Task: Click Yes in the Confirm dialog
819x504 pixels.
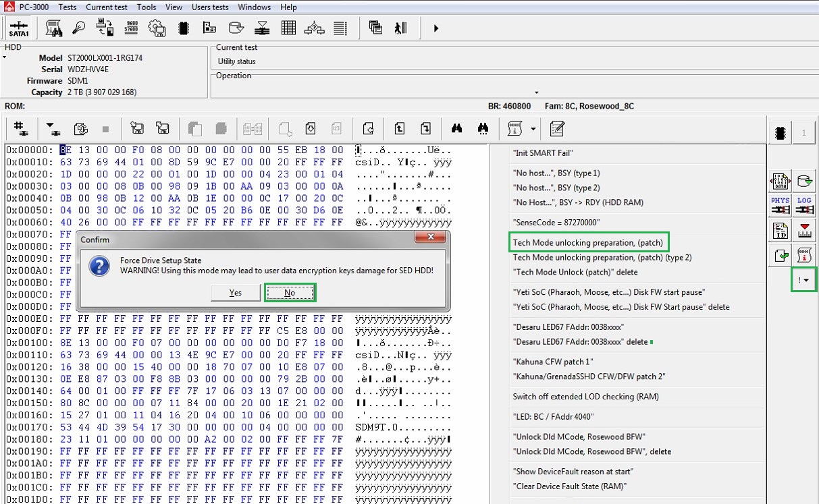Action: click(235, 293)
